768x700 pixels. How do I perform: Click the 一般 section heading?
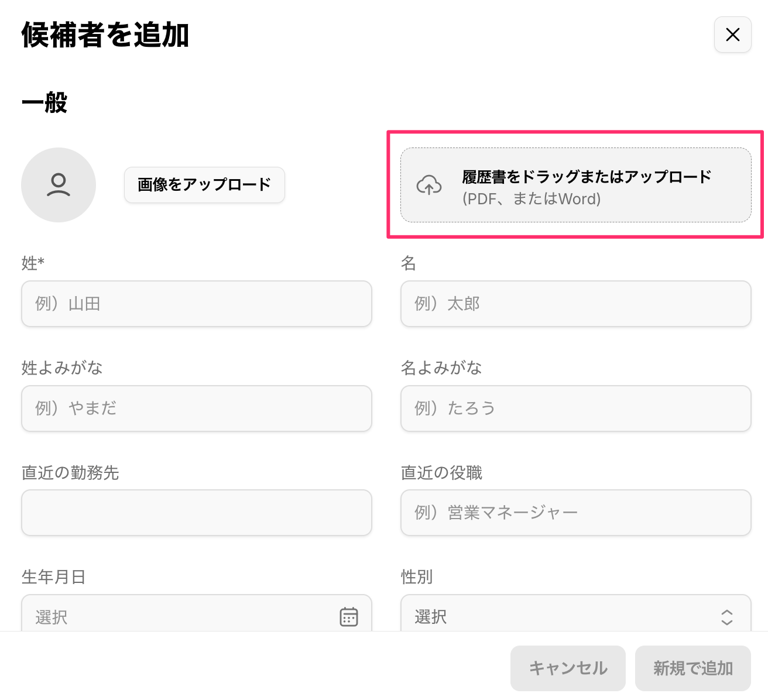click(x=44, y=102)
